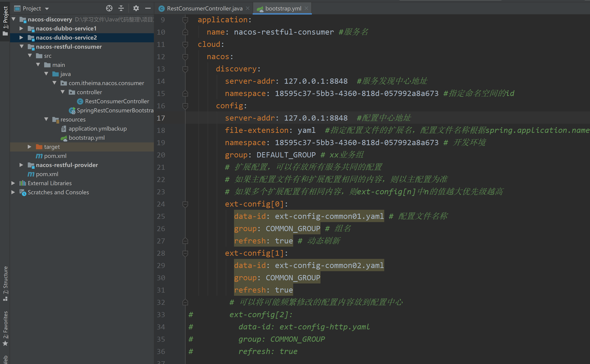The width and height of the screenshot is (590, 364).
Task: Click the discovery namespace value on line 15
Action: (357, 94)
